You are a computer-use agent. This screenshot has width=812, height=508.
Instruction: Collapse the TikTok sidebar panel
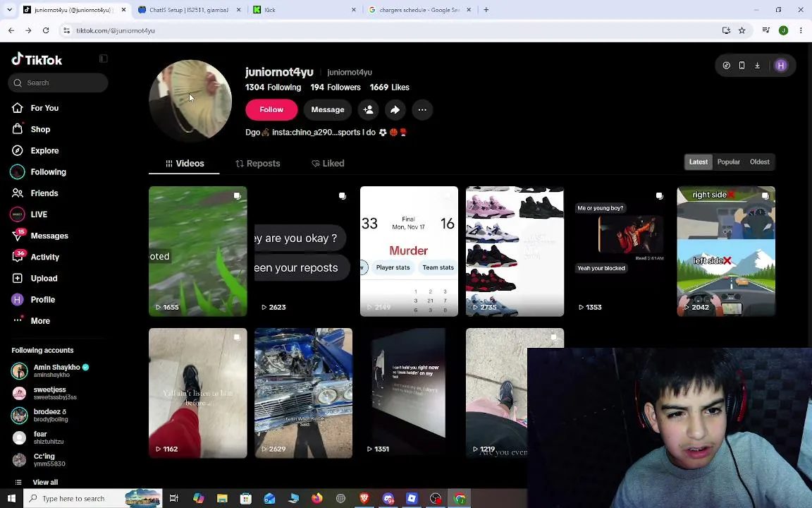(103, 59)
